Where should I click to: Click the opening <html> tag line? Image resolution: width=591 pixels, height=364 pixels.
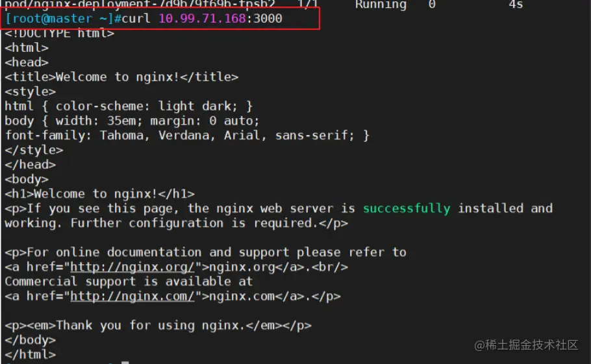[x=27, y=48]
